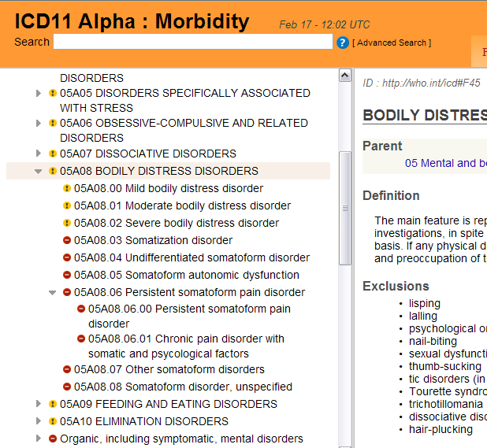Click red icon beside 05A08.05 Somatoform autonomic dysfunction
The height and width of the screenshot is (448, 487).
[67, 275]
